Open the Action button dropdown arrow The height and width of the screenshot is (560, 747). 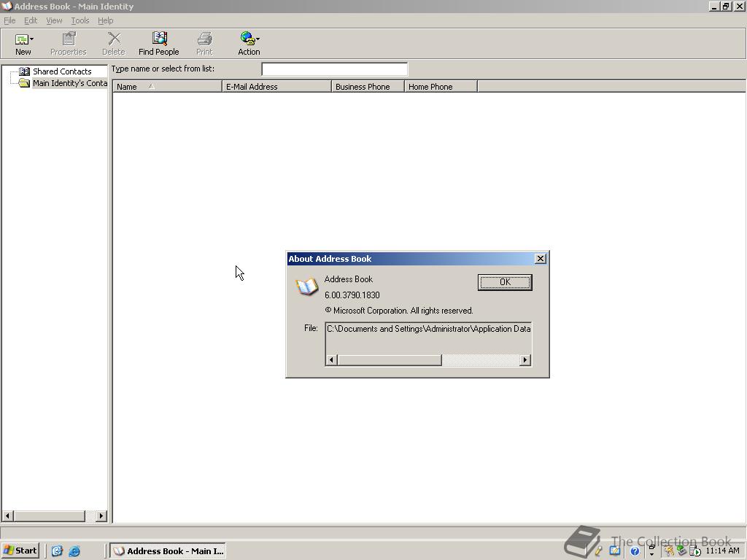pos(258,39)
